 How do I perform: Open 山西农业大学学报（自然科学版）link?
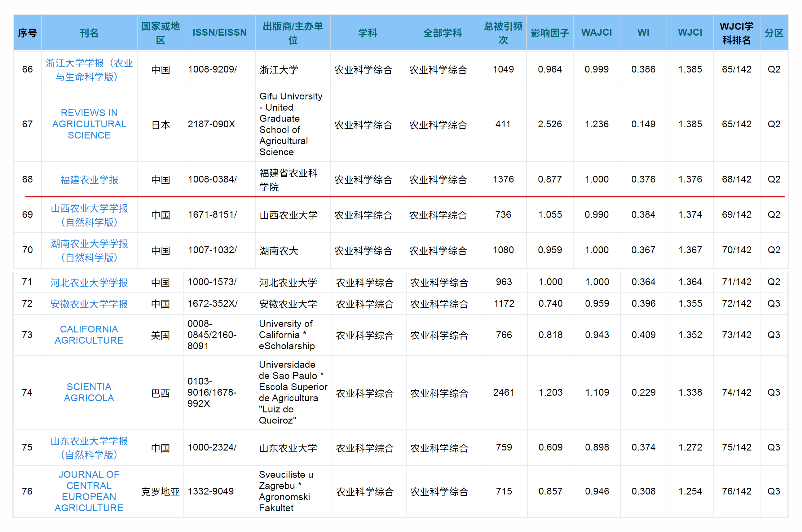point(89,215)
